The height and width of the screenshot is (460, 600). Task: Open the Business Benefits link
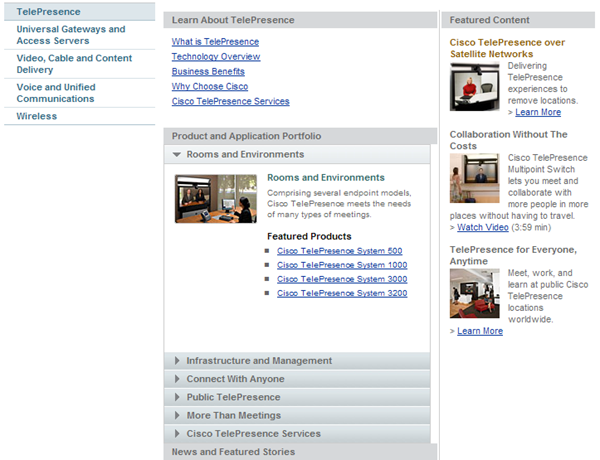click(x=208, y=72)
